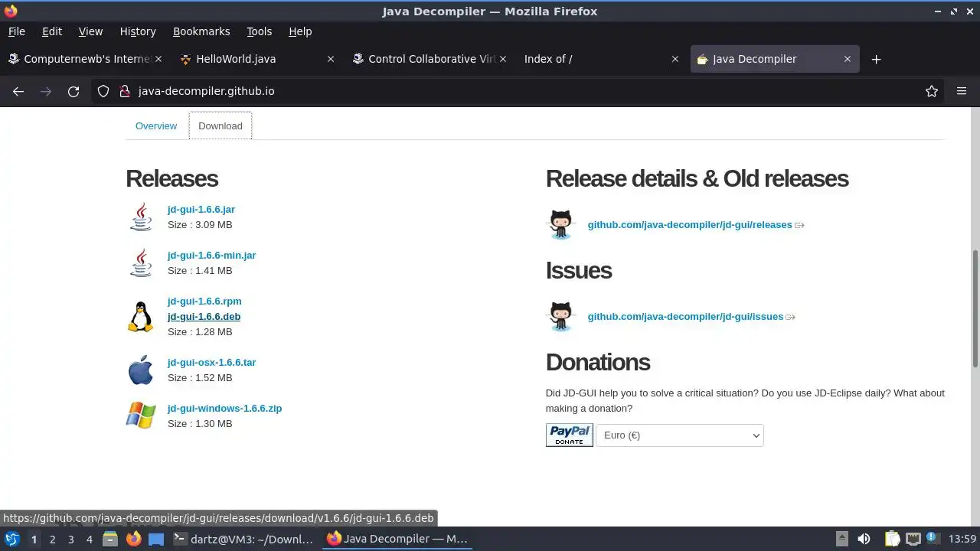Go back with the browser back arrow

pyautogui.click(x=18, y=91)
